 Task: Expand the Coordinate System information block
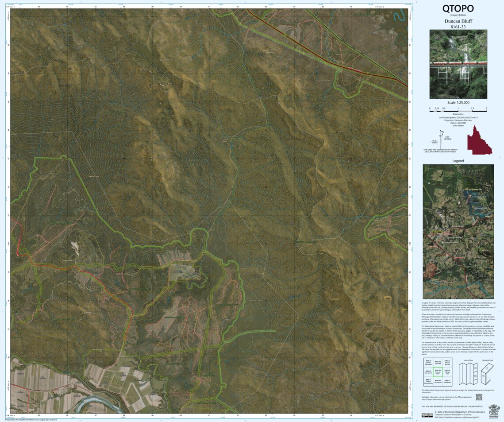[x=458, y=120]
